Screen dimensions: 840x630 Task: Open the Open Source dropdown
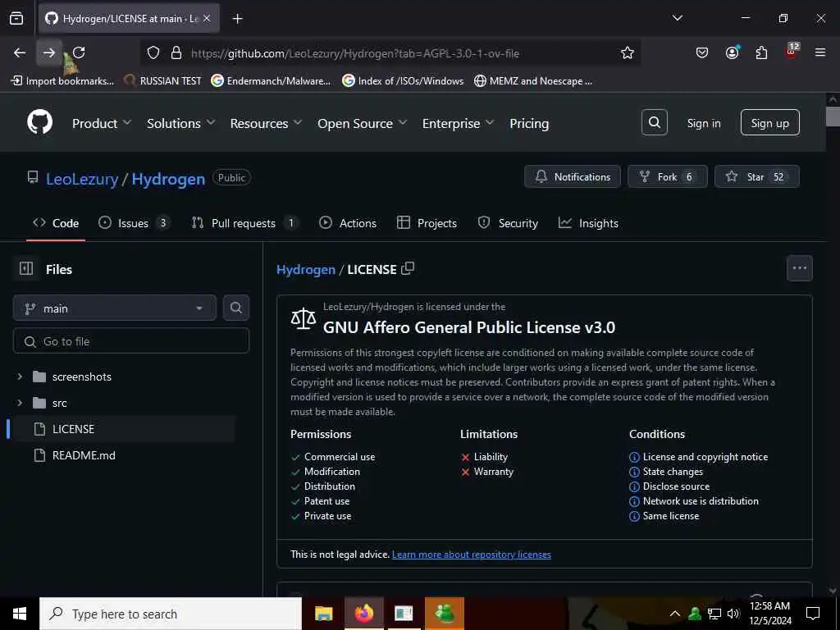[362, 123]
